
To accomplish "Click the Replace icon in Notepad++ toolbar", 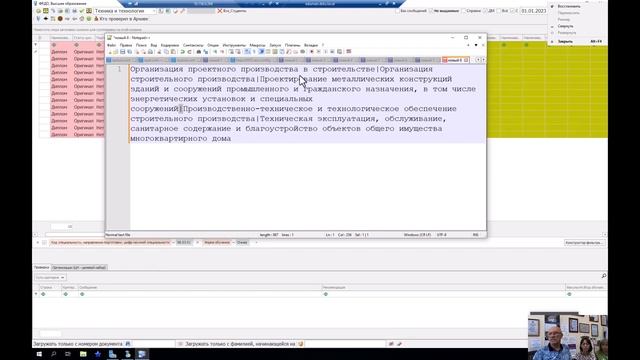I will [206, 52].
